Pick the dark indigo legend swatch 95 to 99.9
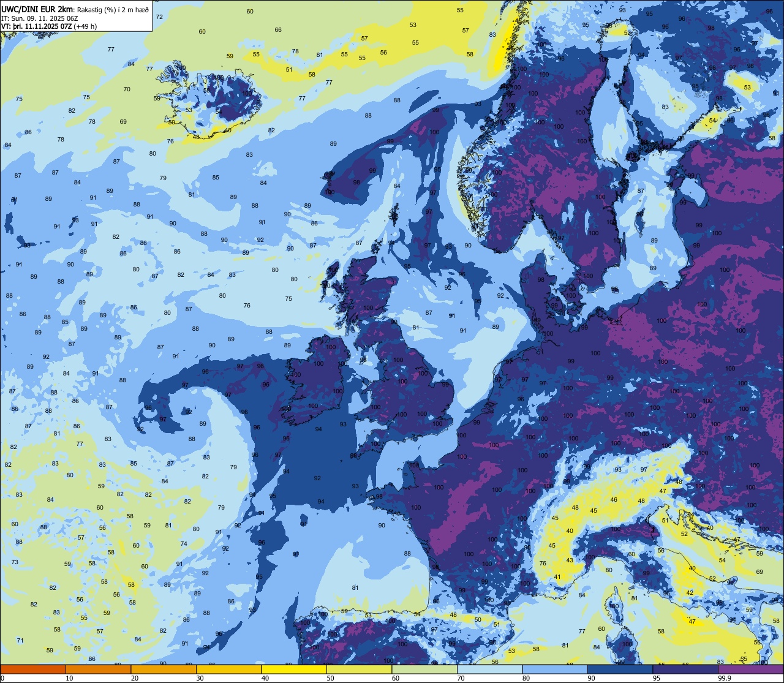This screenshot has height=683, width=784. (x=685, y=669)
